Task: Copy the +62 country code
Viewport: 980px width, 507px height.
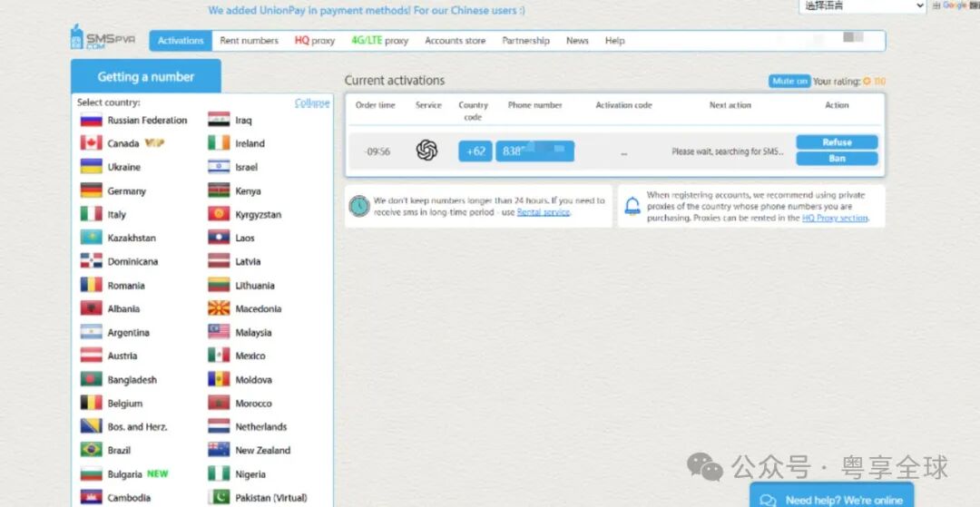Action: click(x=475, y=151)
